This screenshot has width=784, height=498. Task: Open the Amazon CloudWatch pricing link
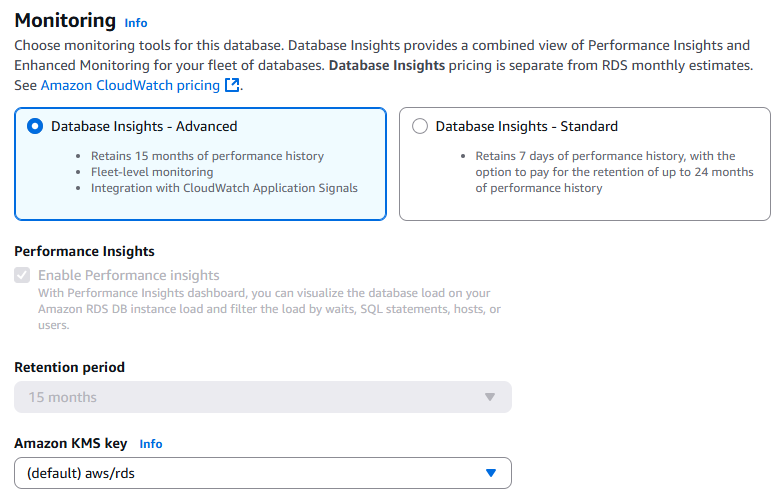point(130,86)
